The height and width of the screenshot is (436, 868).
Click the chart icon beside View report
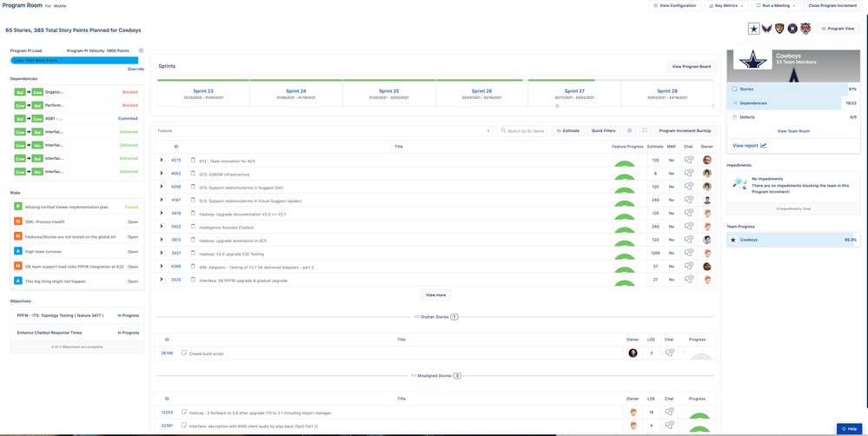[764, 146]
